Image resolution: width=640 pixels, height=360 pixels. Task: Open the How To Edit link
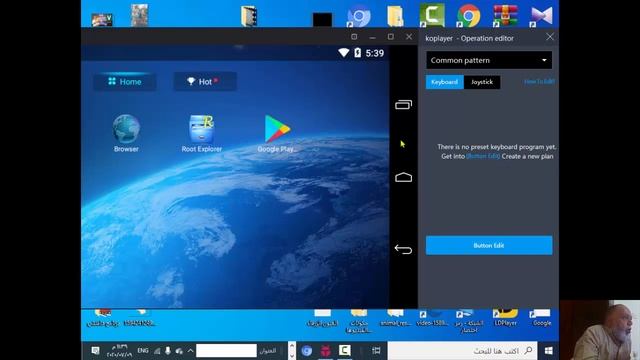click(x=539, y=82)
